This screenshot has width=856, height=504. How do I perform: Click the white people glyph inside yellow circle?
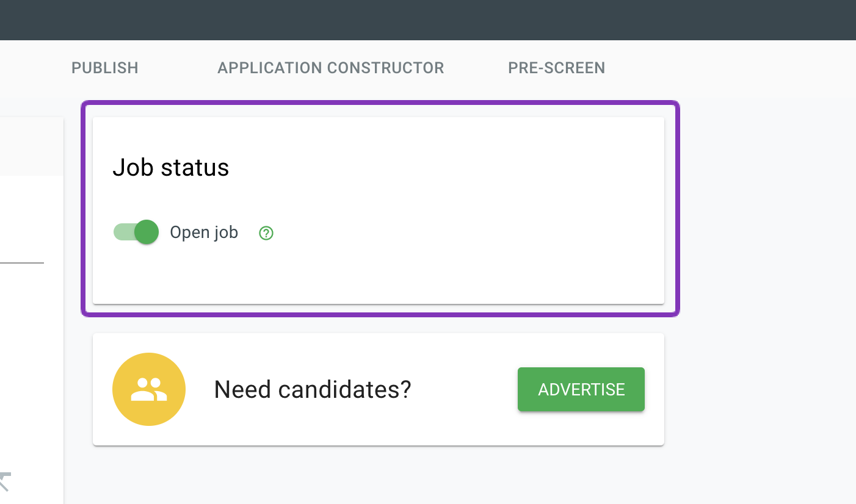[149, 389]
